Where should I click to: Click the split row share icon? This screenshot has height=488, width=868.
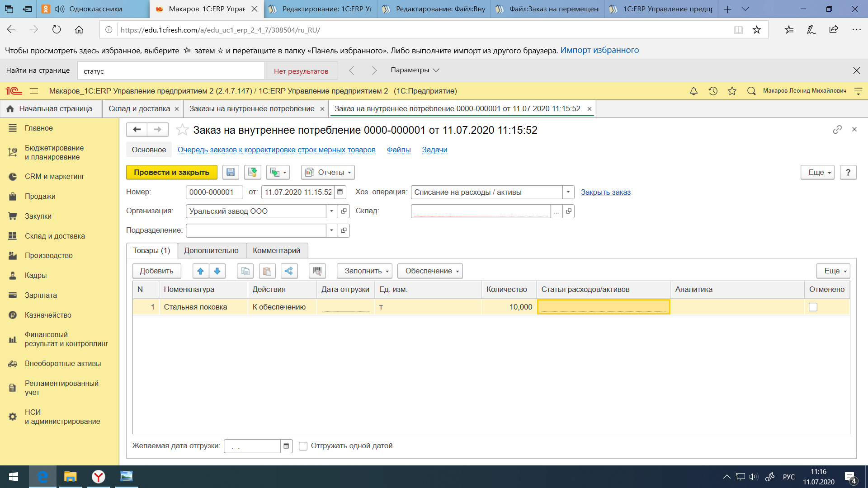pos(289,271)
